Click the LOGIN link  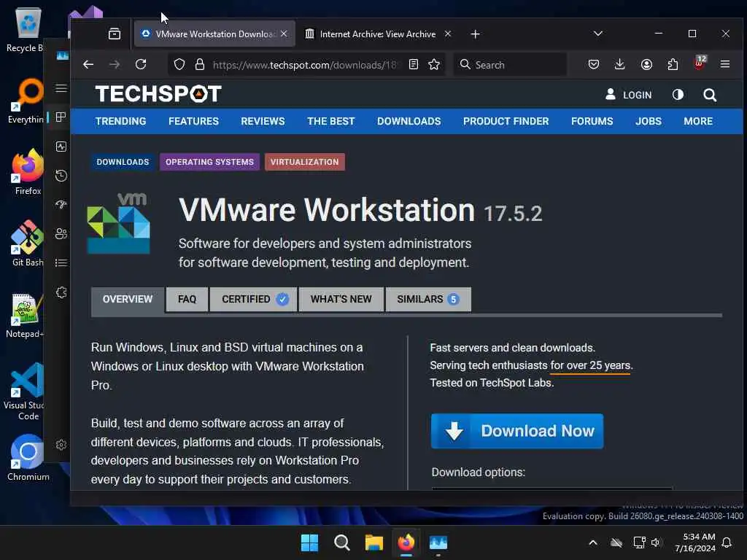628,95
